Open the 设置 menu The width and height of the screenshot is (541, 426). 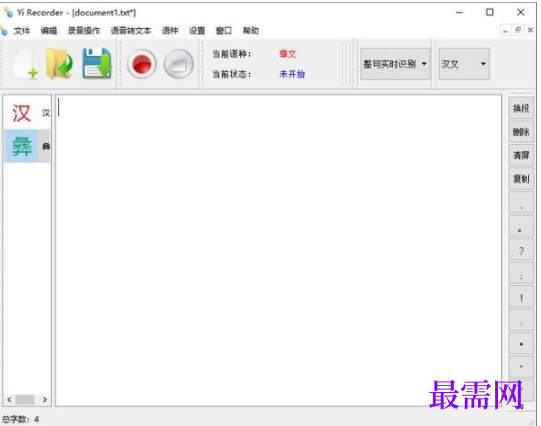tap(197, 31)
